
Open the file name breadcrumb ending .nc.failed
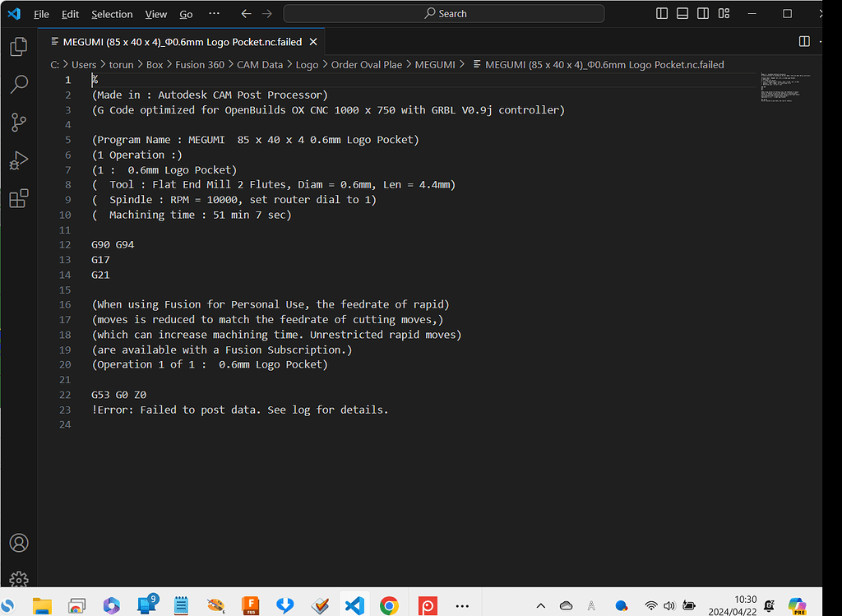coord(599,65)
